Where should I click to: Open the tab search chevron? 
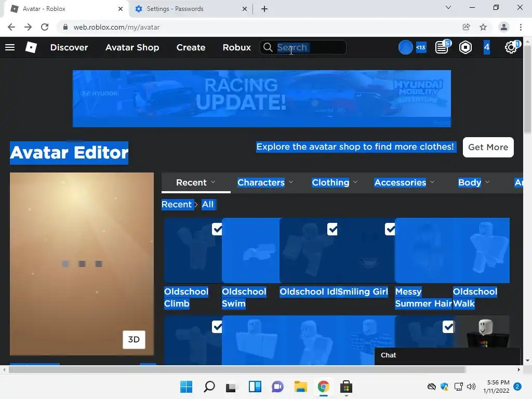click(448, 7)
